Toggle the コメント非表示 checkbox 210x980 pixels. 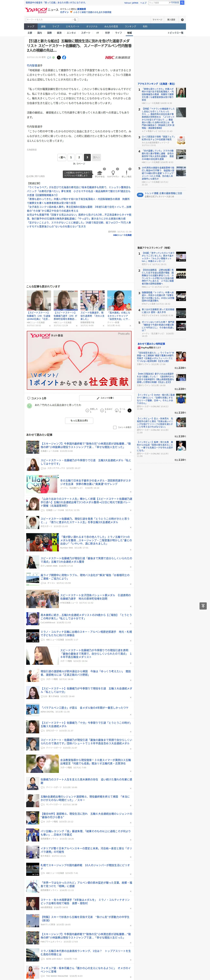115,427
